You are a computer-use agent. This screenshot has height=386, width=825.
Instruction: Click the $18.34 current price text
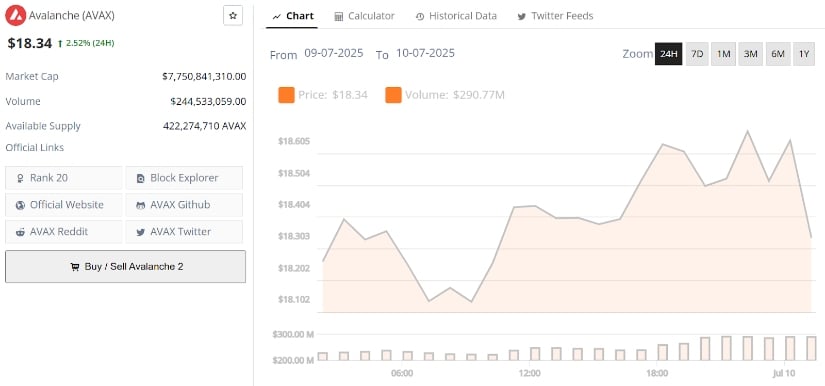click(x=29, y=43)
